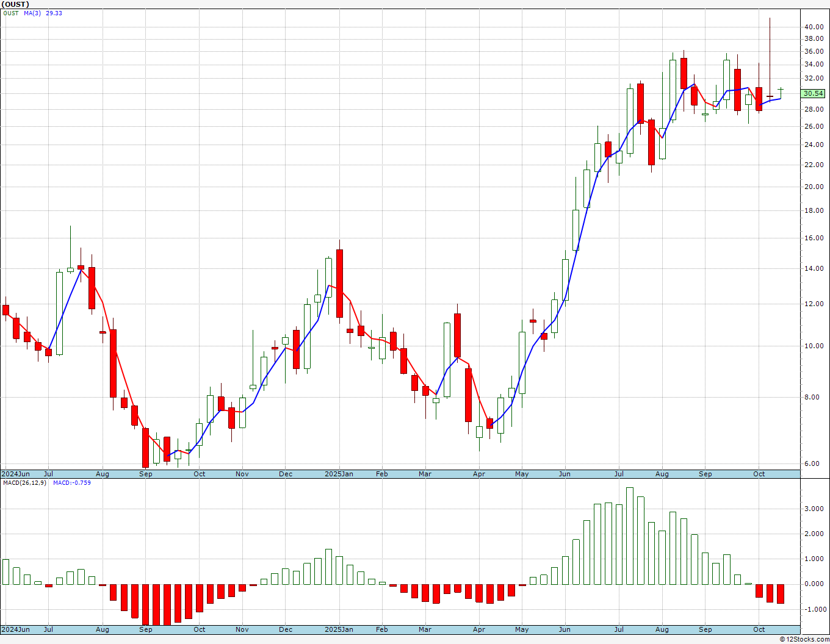Image resolution: width=830 pixels, height=644 pixels.
Task: Click the 34.00 price axis label
Action: coord(814,64)
